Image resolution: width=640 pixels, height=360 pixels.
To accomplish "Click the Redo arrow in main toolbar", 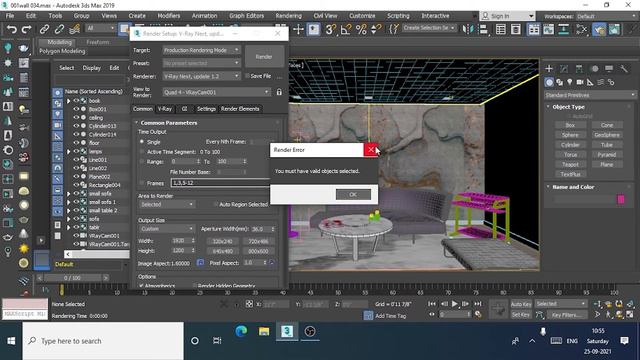I will [x=27, y=29].
